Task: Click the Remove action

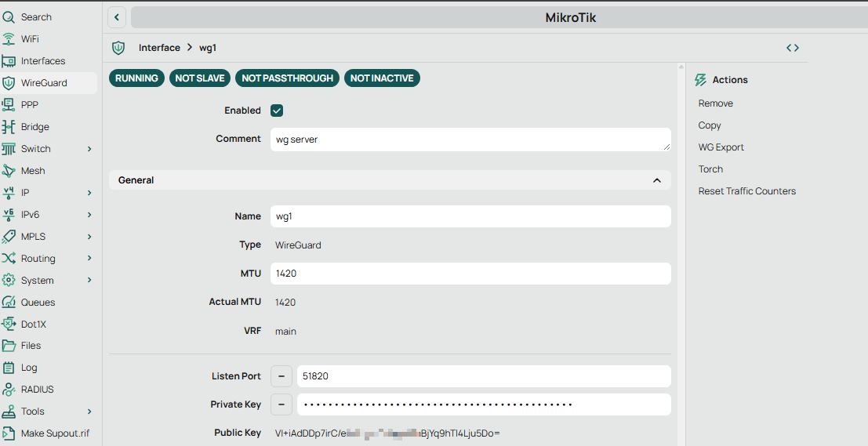Action: (x=715, y=103)
